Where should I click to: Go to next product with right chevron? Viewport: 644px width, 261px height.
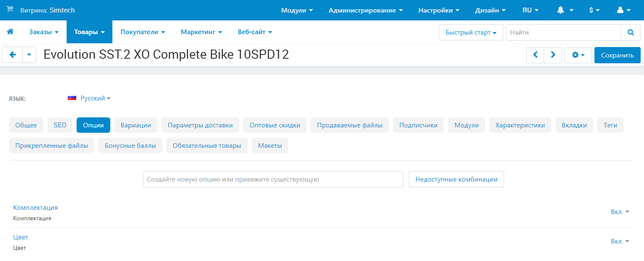(x=553, y=55)
